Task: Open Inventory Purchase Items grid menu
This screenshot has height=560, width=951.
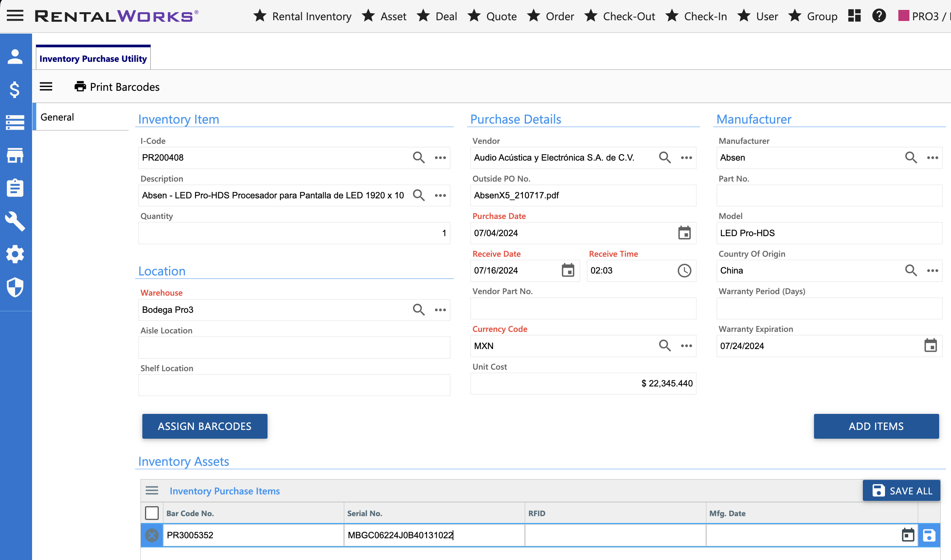Action: pyautogui.click(x=152, y=491)
